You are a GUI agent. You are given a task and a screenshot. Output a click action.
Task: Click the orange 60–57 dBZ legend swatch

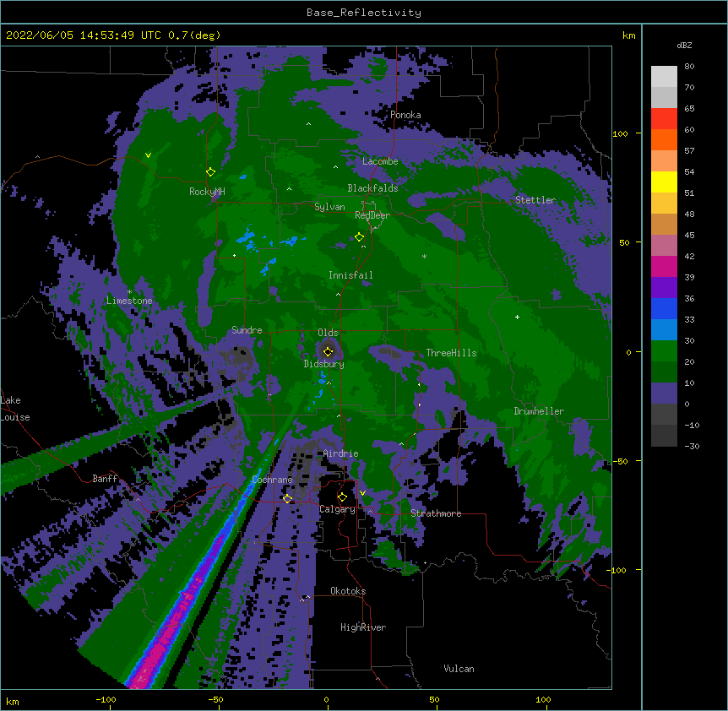click(x=664, y=139)
